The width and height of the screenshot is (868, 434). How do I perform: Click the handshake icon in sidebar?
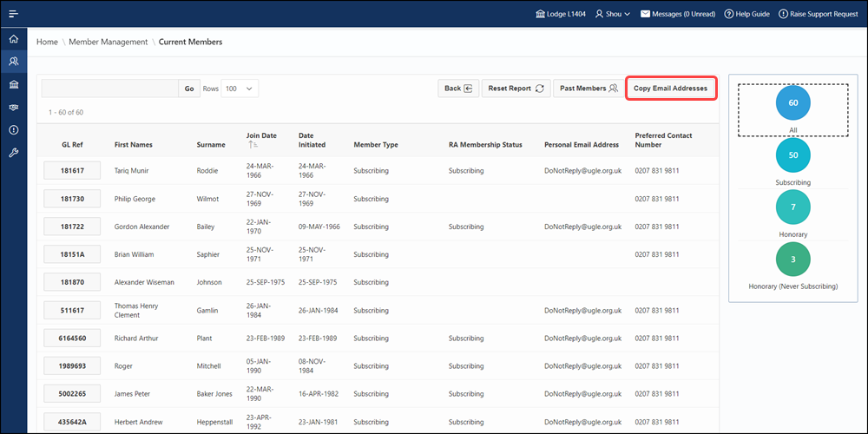(13, 108)
